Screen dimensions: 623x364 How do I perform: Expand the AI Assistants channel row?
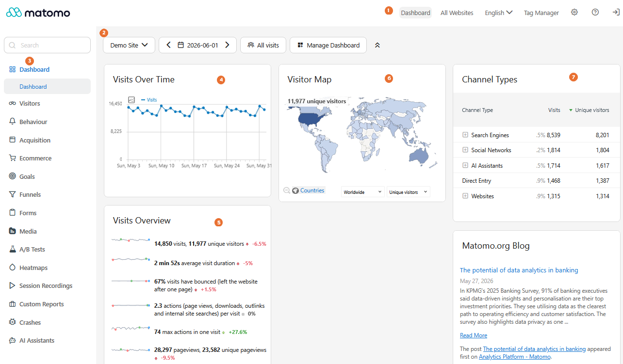pos(465,165)
